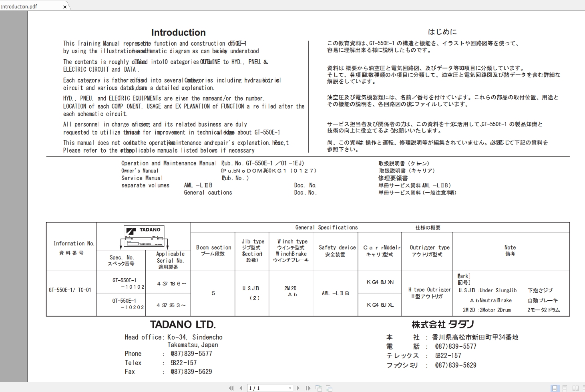The width and height of the screenshot is (585, 392).
Task: Click the "Spec. No." header
Action: click(x=121, y=257)
